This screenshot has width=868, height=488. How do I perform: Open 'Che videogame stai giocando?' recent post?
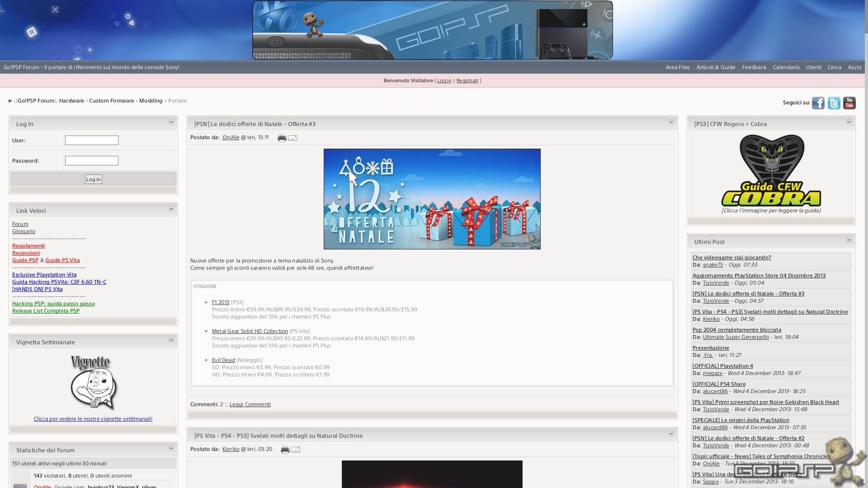tap(732, 258)
